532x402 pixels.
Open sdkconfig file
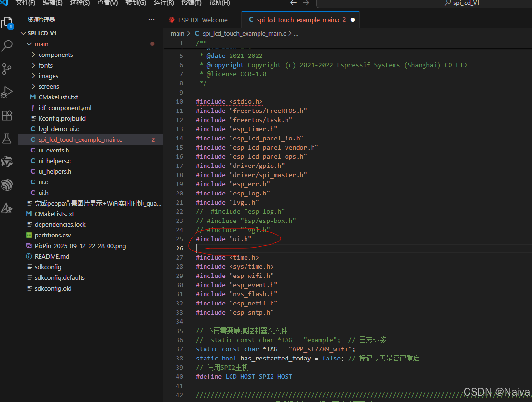point(48,267)
